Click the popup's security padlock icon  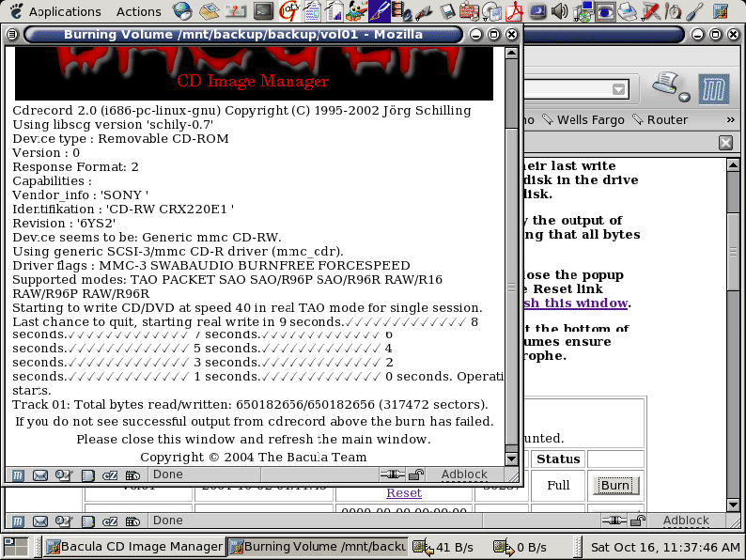(x=415, y=474)
